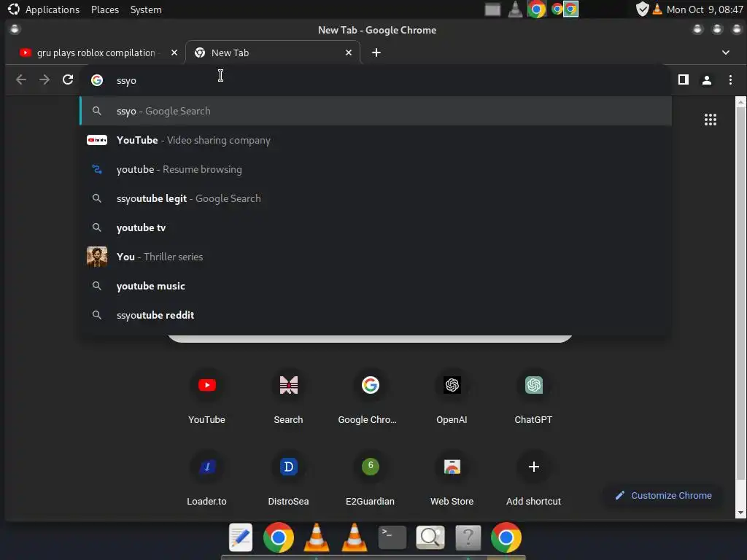The width and height of the screenshot is (747, 560).
Task: Open the DistroSea shortcut tile
Action: 288,478
